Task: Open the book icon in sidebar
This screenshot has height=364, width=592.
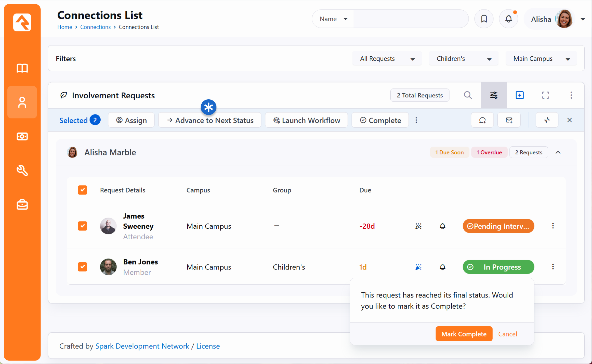Action: coord(22,68)
